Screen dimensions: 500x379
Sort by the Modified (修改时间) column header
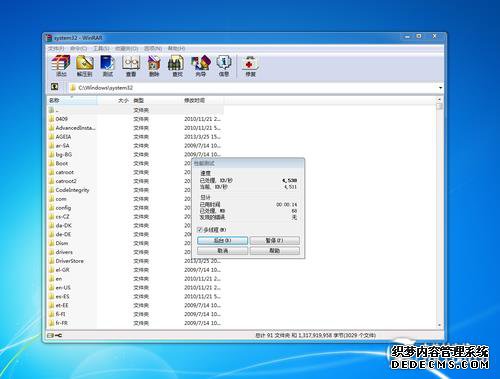click(x=203, y=100)
